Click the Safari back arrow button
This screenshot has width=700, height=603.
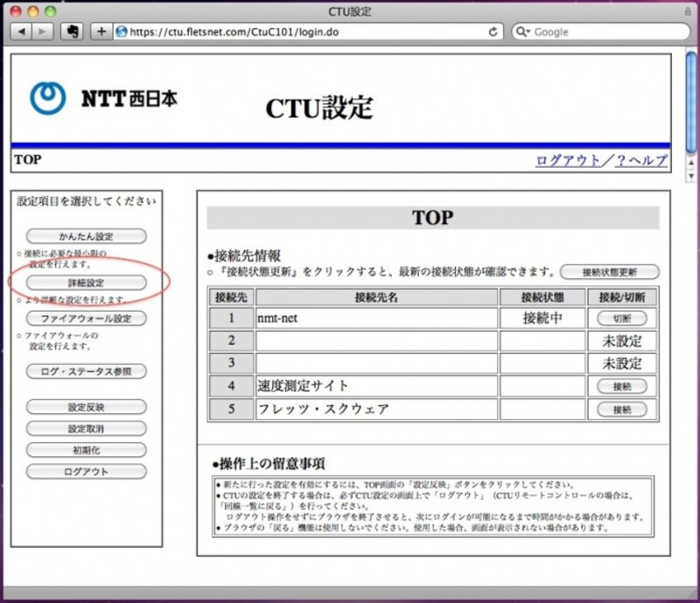tap(21, 32)
